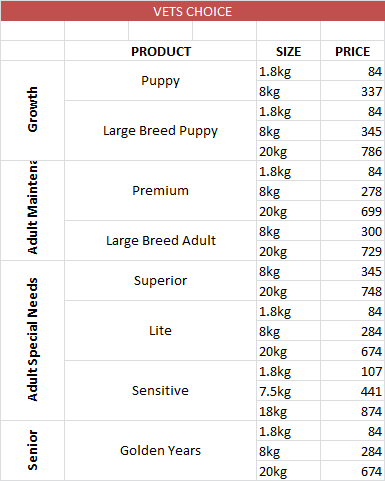Viewport: 385px width, 481px height.
Task: Select the Adult Special Needs category cell
Action: [x=32, y=341]
